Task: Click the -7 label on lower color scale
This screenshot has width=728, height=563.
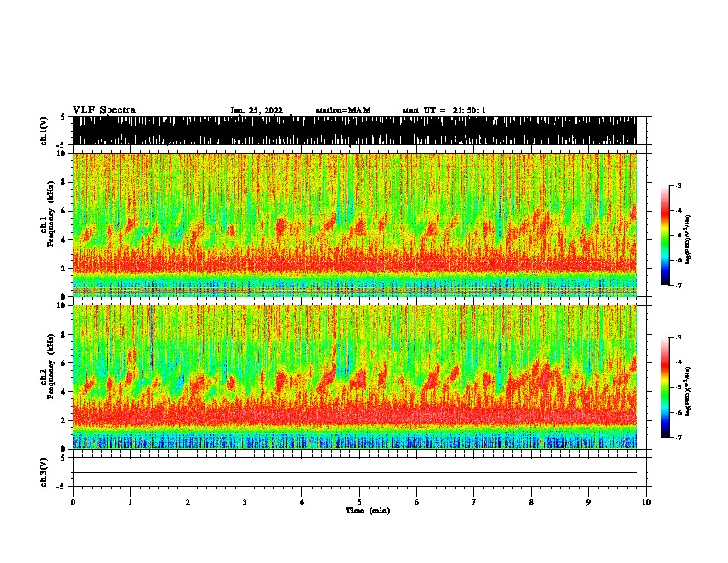Action: coord(678,438)
